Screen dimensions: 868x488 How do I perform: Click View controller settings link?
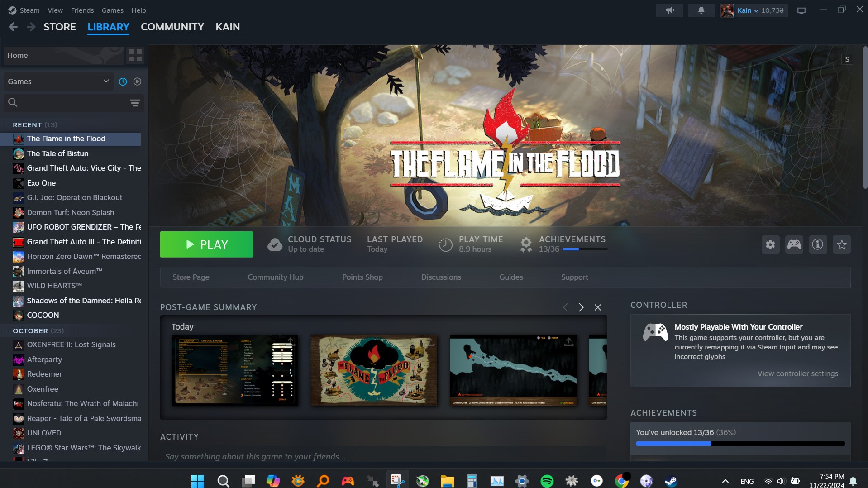798,373
